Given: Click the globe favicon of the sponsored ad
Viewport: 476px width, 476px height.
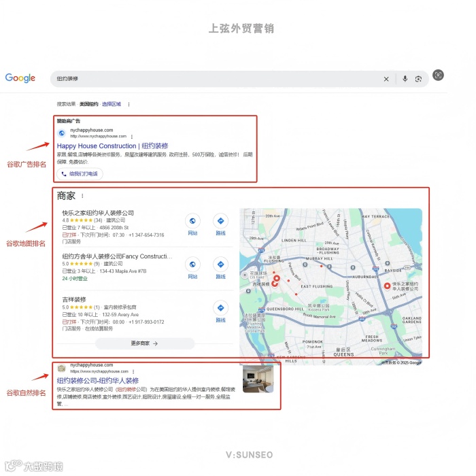Looking at the screenshot, I should tap(62, 133).
